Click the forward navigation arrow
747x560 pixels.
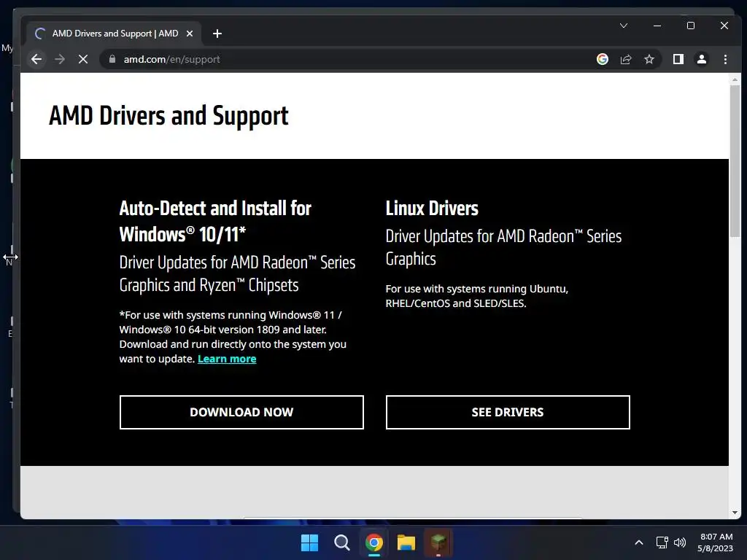(60, 59)
